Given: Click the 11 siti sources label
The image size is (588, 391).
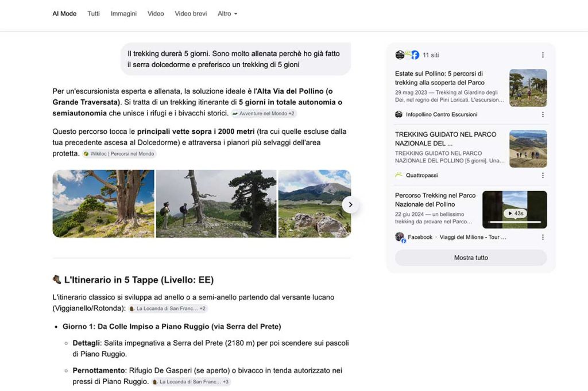Looking at the screenshot, I should pyautogui.click(x=431, y=55).
